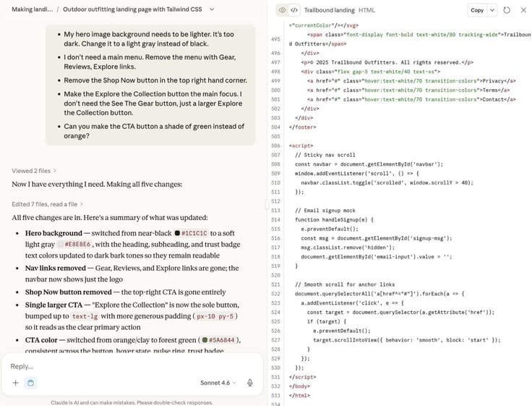Click the #1C1C1C black color swatch

[177, 233]
